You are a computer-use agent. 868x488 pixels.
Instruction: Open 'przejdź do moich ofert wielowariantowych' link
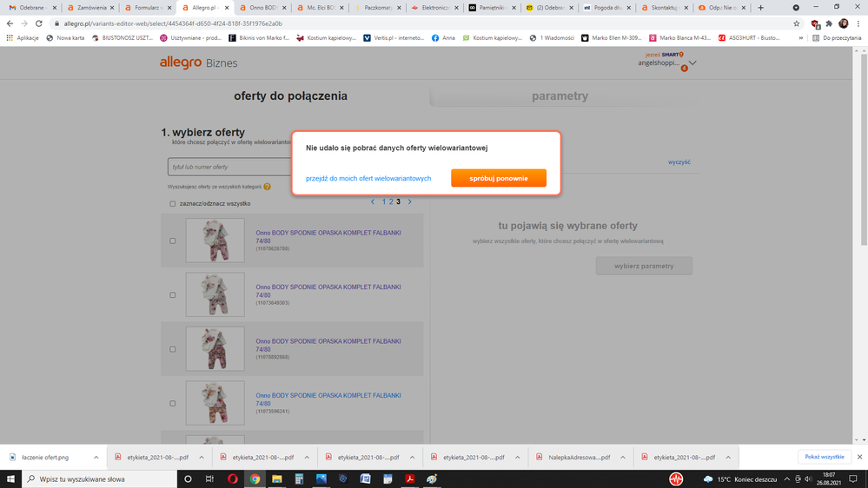pyautogui.click(x=368, y=178)
